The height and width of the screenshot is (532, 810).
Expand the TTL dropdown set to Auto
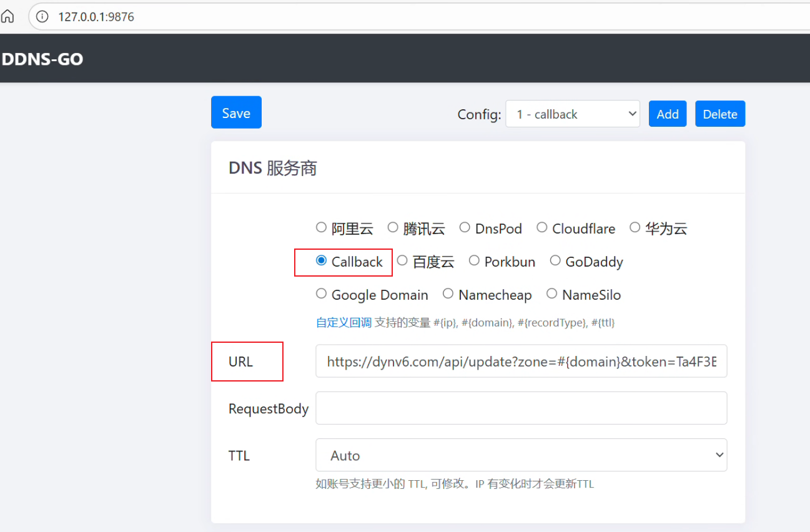[521, 455]
